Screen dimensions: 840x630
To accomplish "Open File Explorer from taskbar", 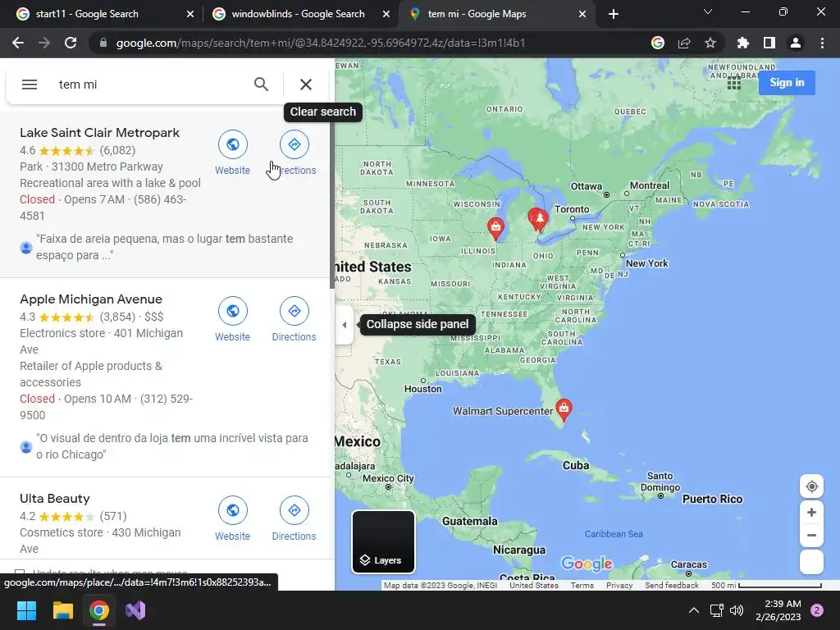I will (62, 610).
